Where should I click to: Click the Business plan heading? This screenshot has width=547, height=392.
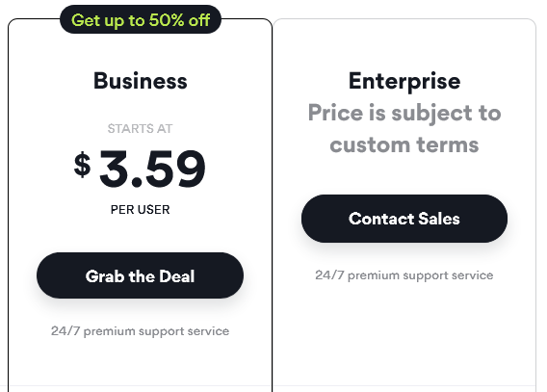pos(141,81)
